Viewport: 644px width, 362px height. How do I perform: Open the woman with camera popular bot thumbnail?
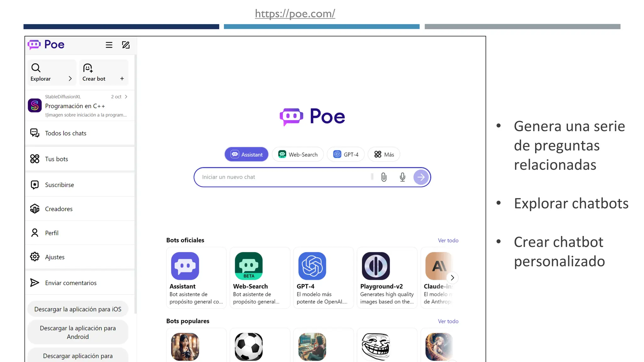[185, 347]
